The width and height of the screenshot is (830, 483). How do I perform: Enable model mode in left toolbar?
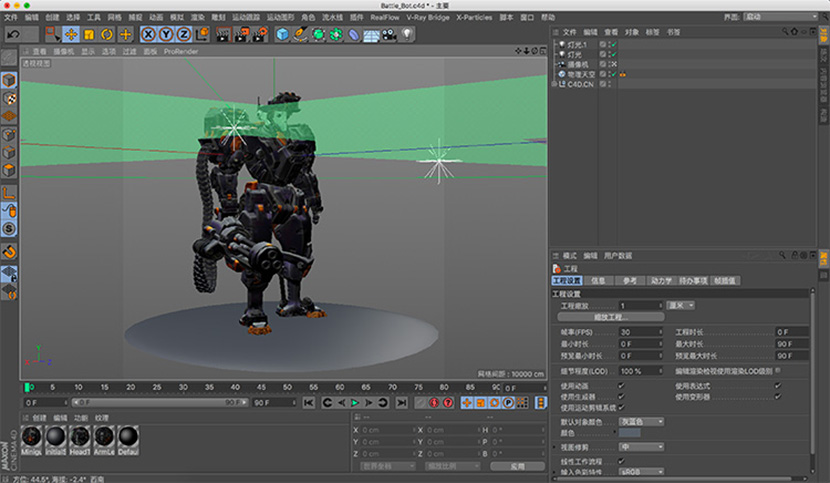[9, 80]
